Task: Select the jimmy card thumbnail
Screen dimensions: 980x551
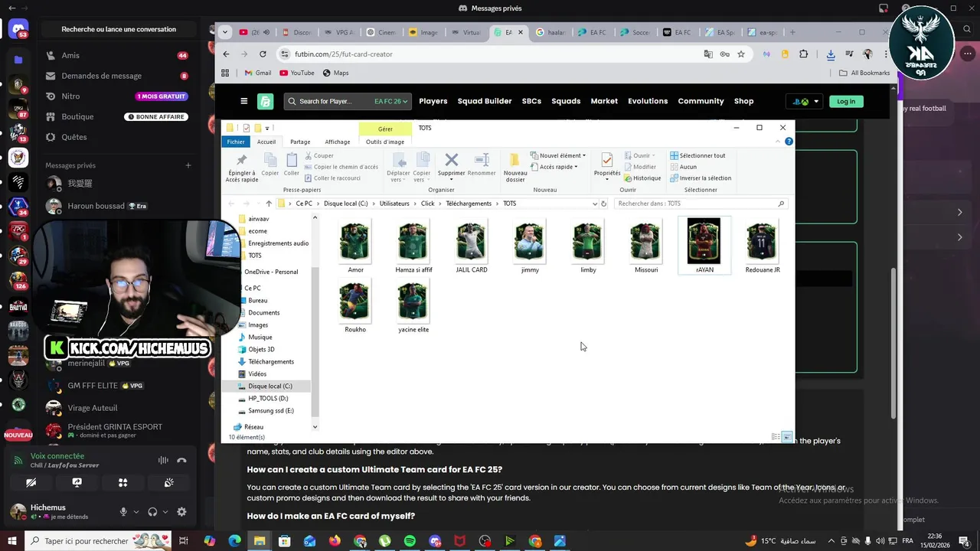Action: click(x=529, y=240)
